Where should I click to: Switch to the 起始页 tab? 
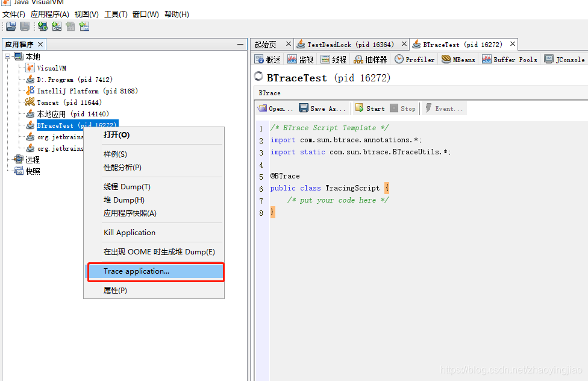[x=266, y=45]
